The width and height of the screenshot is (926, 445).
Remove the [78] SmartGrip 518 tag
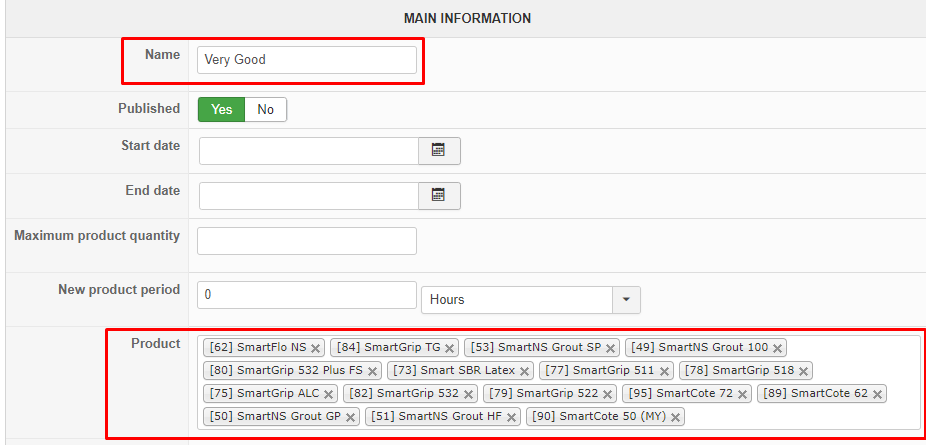803,371
